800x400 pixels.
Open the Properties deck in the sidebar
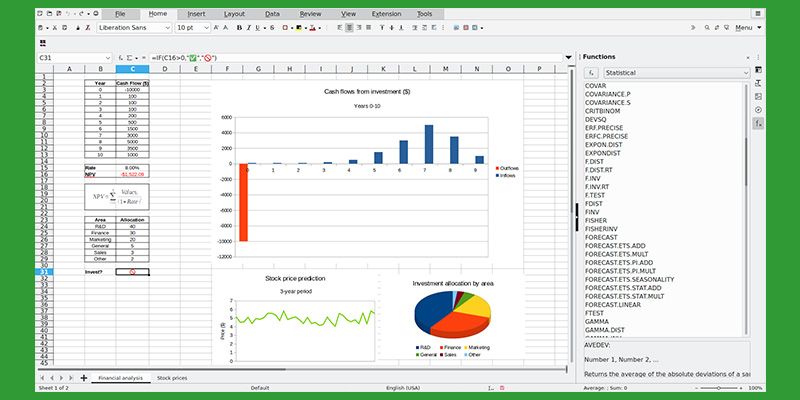coord(758,69)
